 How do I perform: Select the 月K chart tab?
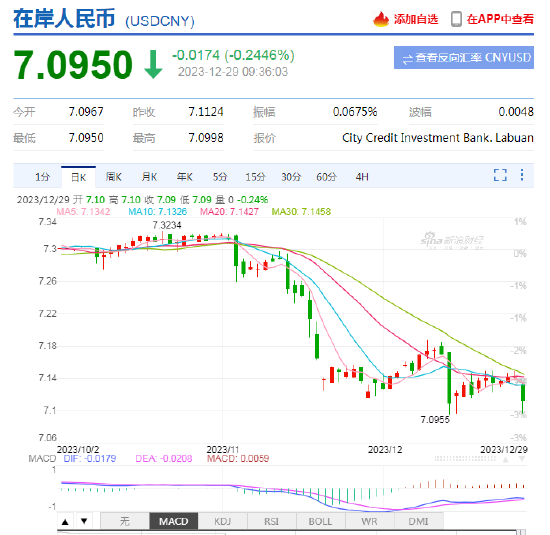click(149, 177)
